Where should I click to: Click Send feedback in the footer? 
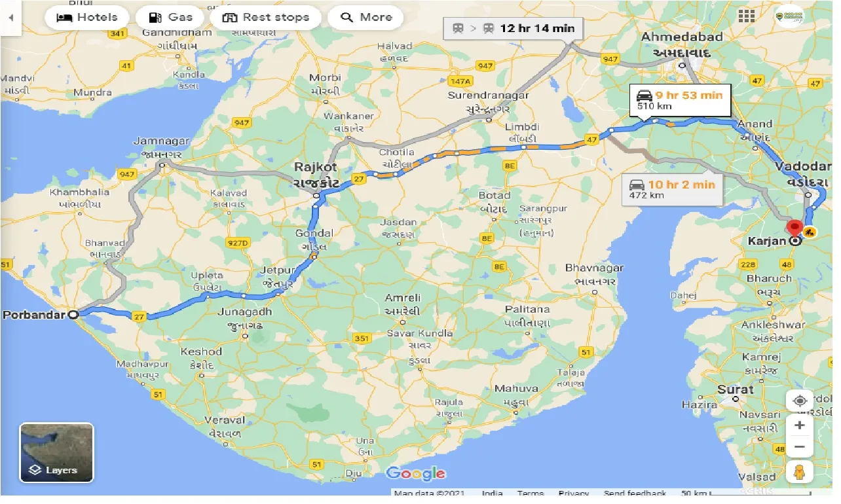634,493
